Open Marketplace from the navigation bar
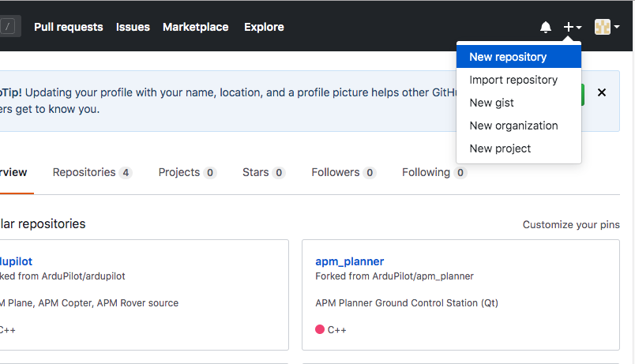 pyautogui.click(x=195, y=27)
